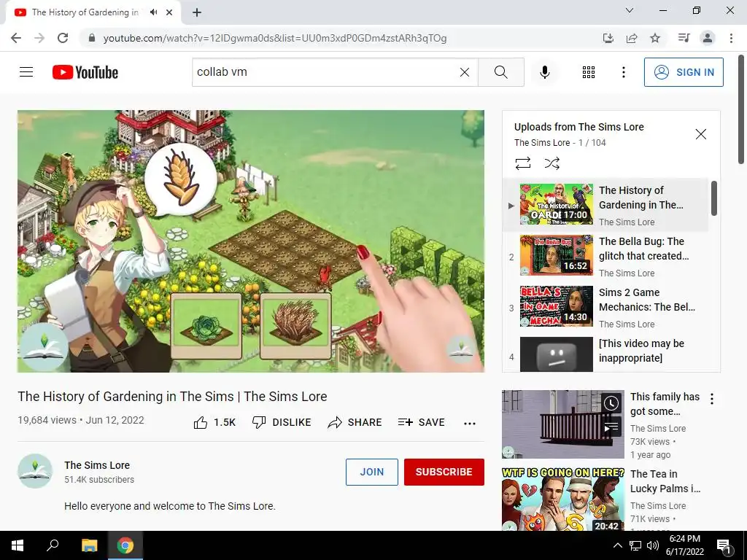
Task: Click the DISLIKE button
Action: pos(282,422)
